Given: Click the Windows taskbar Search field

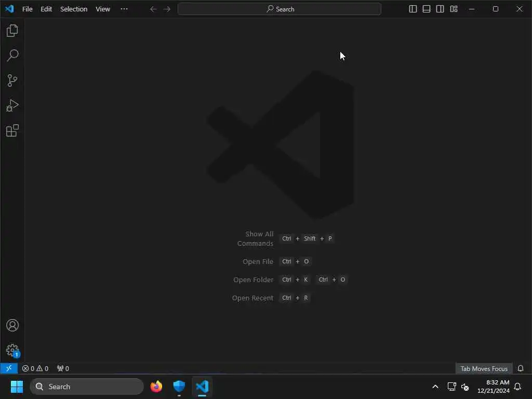Looking at the screenshot, I should pyautogui.click(x=87, y=387).
